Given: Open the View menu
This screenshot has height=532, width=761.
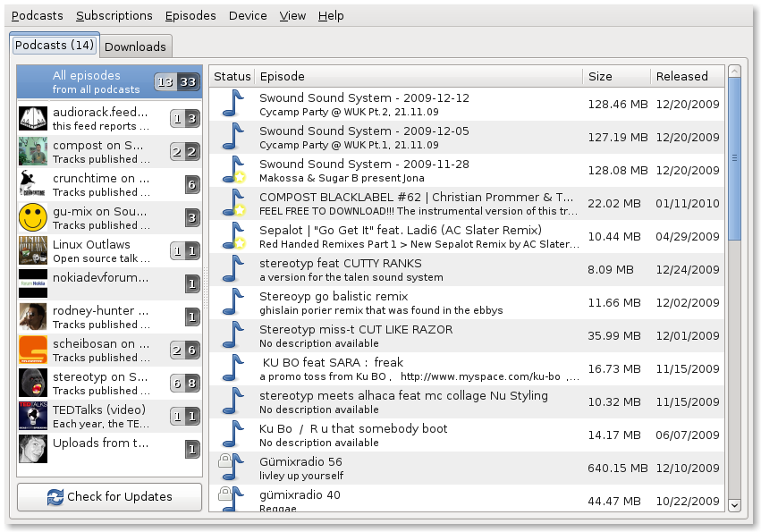Looking at the screenshot, I should [x=292, y=16].
